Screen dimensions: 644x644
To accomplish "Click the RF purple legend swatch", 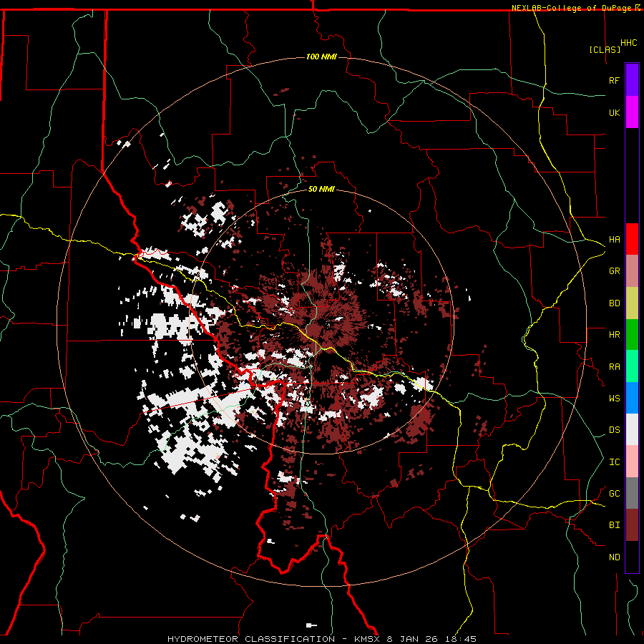I will coord(632,80).
